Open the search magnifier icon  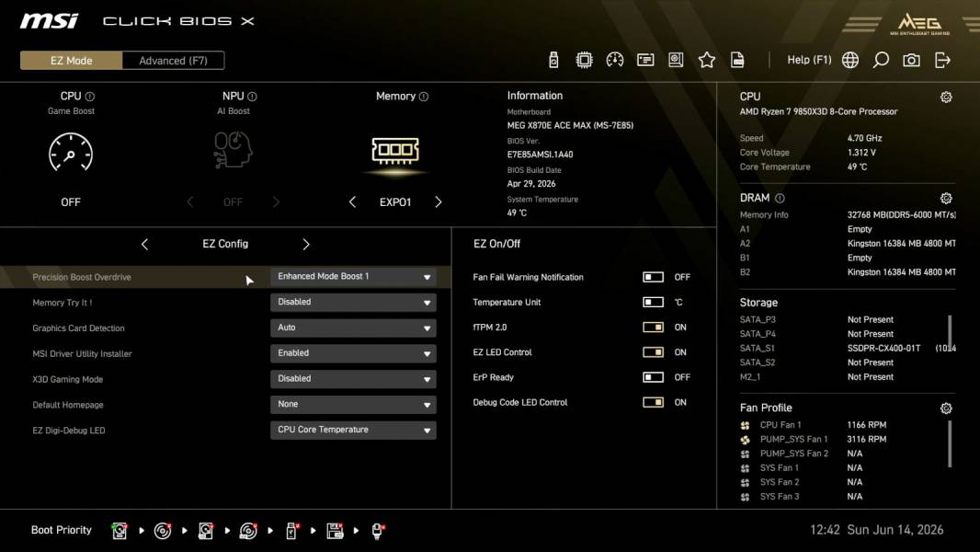coord(881,60)
